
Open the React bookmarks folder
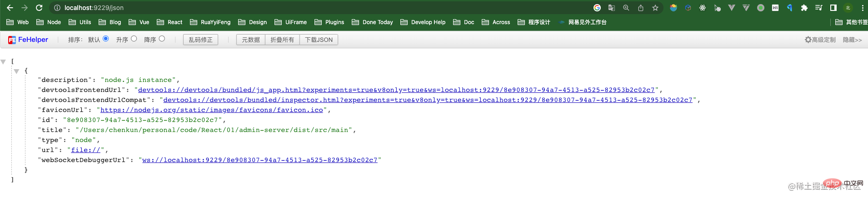pos(170,22)
